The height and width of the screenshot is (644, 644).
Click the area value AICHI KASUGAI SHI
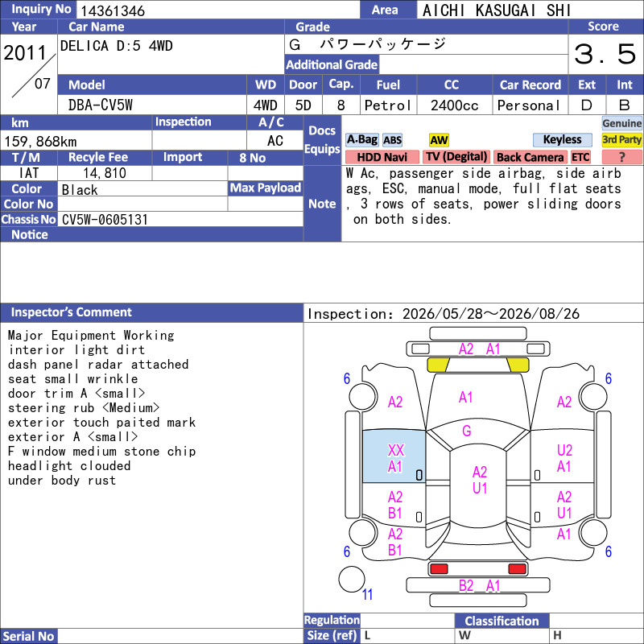coord(497,10)
